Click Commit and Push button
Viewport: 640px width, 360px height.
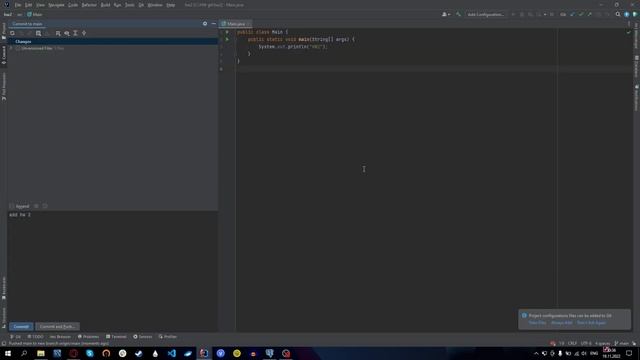click(x=57, y=327)
